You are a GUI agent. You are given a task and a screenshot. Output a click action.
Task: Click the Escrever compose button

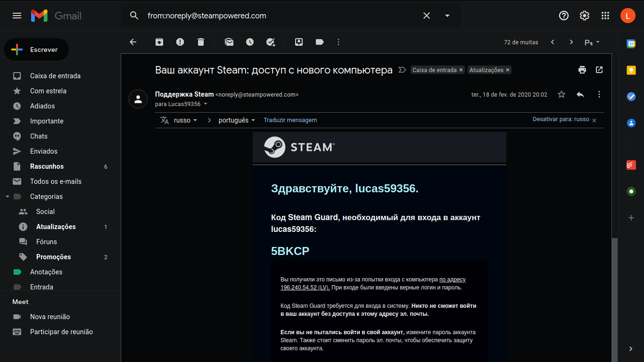(37, 49)
